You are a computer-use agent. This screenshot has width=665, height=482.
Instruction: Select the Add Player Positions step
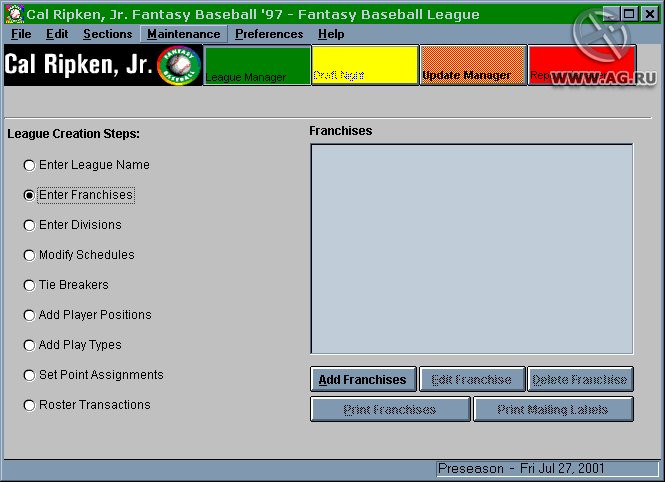point(87,315)
